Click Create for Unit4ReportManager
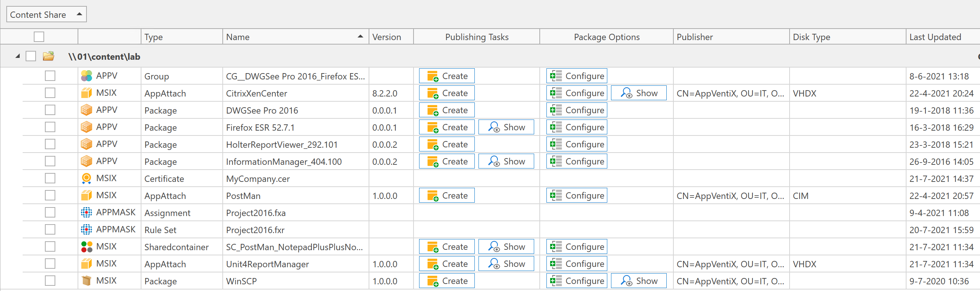Screen dimensions: 980x291 447,264
